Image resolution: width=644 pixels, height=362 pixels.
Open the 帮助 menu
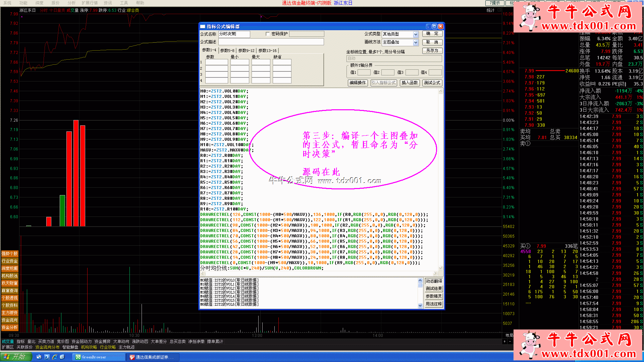(x=140, y=3)
